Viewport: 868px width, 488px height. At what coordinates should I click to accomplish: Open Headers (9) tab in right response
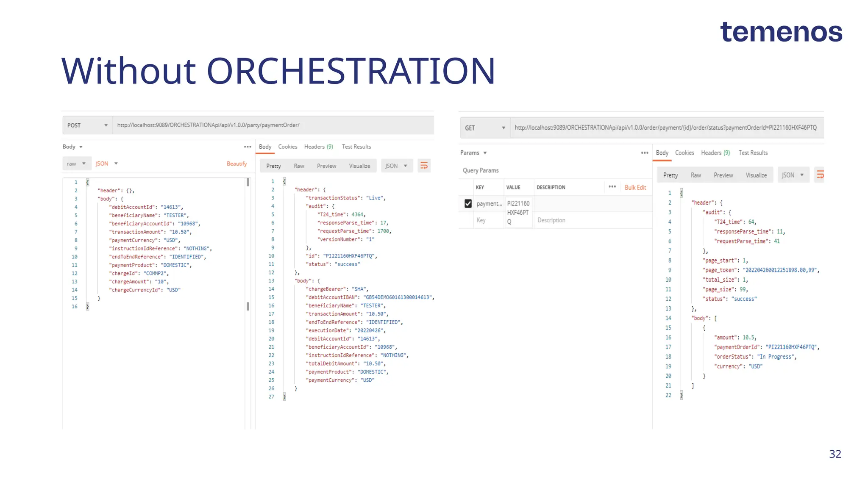(715, 152)
